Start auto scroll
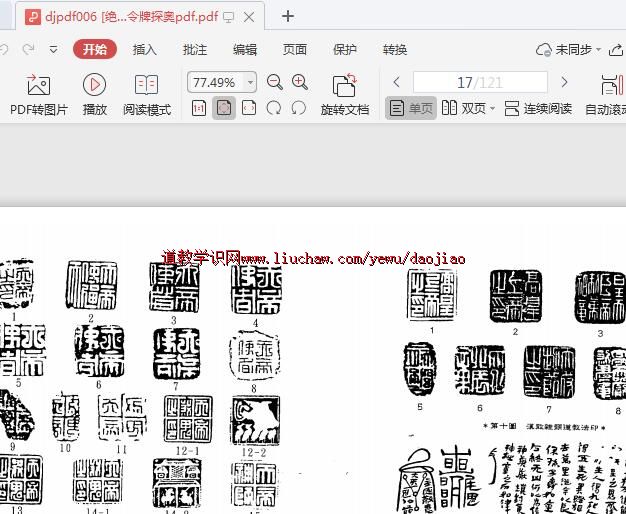This screenshot has height=514, width=626. 606,95
